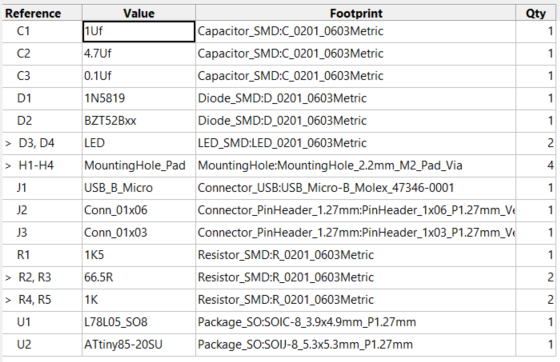Select the ATtiny85-20SU value cell
This screenshot has height=362, width=560.
pyautogui.click(x=139, y=345)
